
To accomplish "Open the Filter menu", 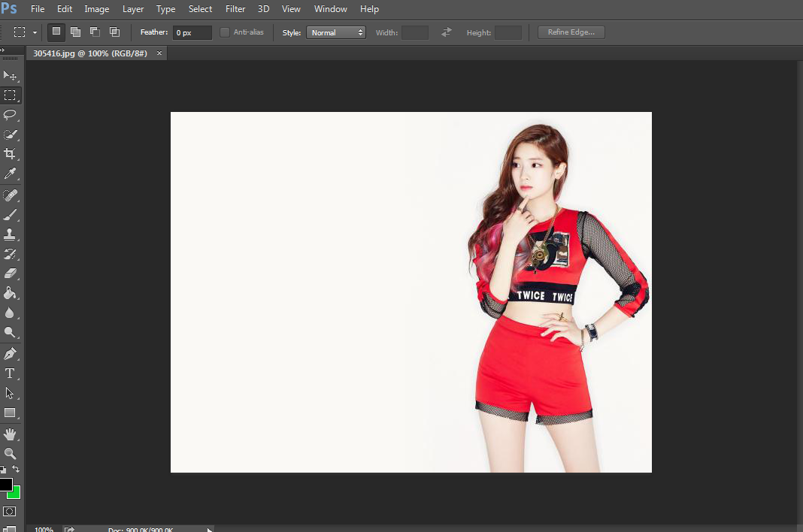I will 235,9.
